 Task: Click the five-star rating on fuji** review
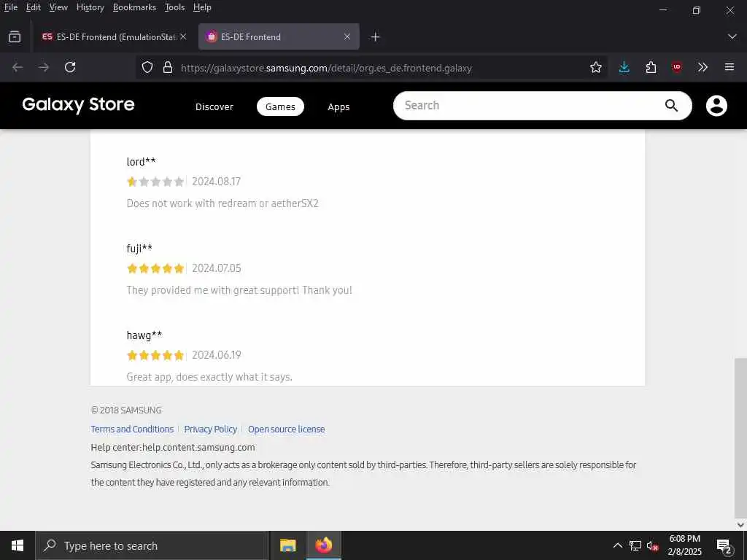(155, 268)
